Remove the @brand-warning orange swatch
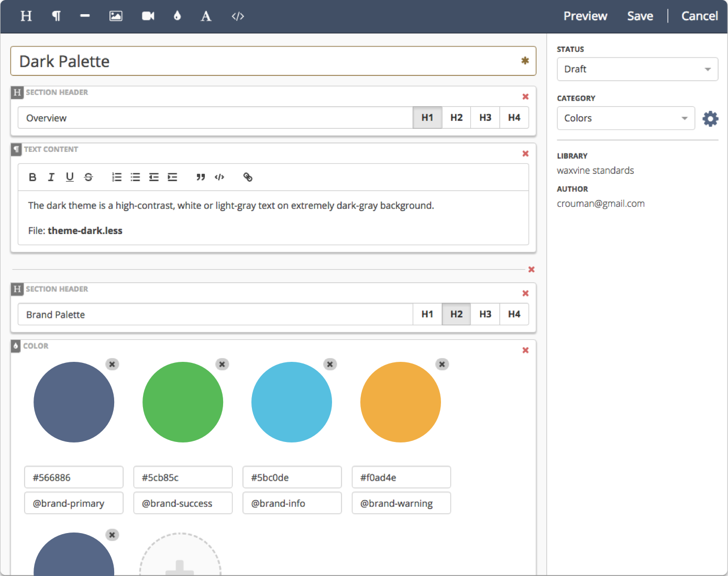 (442, 364)
